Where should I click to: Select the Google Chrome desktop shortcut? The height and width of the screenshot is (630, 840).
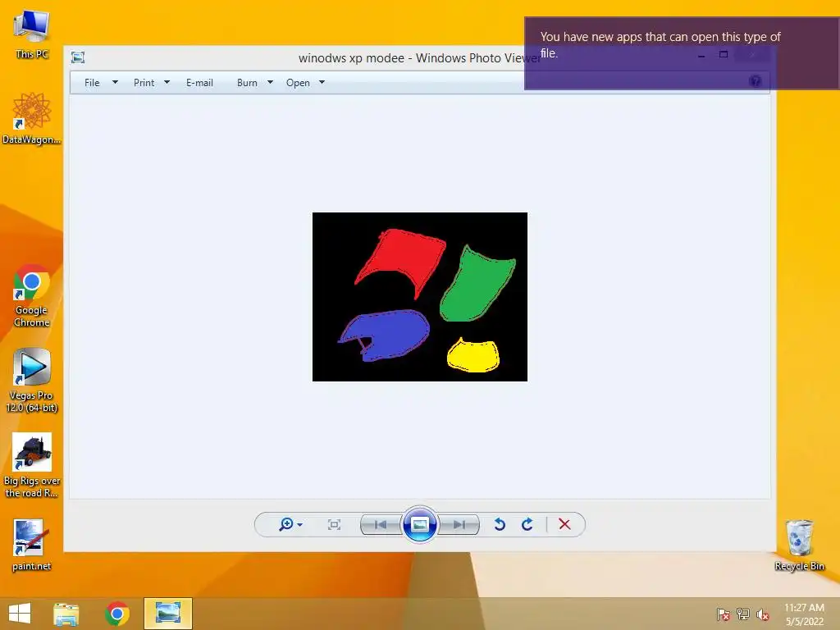tap(32, 295)
